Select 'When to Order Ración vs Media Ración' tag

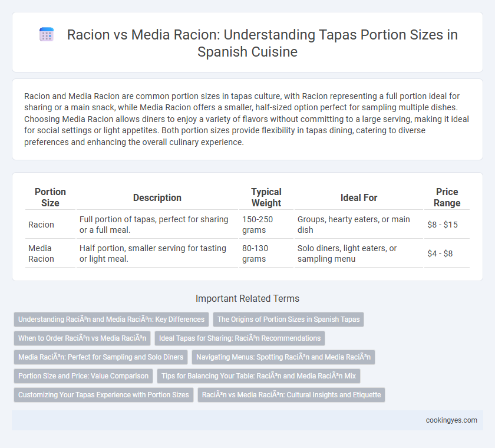point(82,338)
